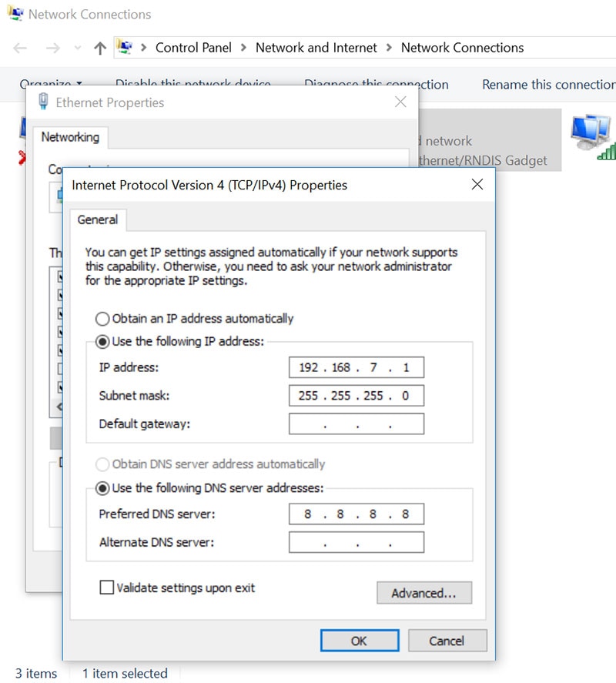
Task: Click the Advanced... button
Action: click(x=423, y=593)
